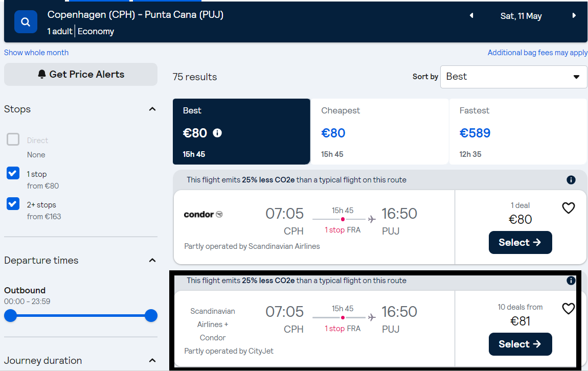This screenshot has width=588, height=371.
Task: Click the blue search magnifier icon
Action: [x=26, y=22]
